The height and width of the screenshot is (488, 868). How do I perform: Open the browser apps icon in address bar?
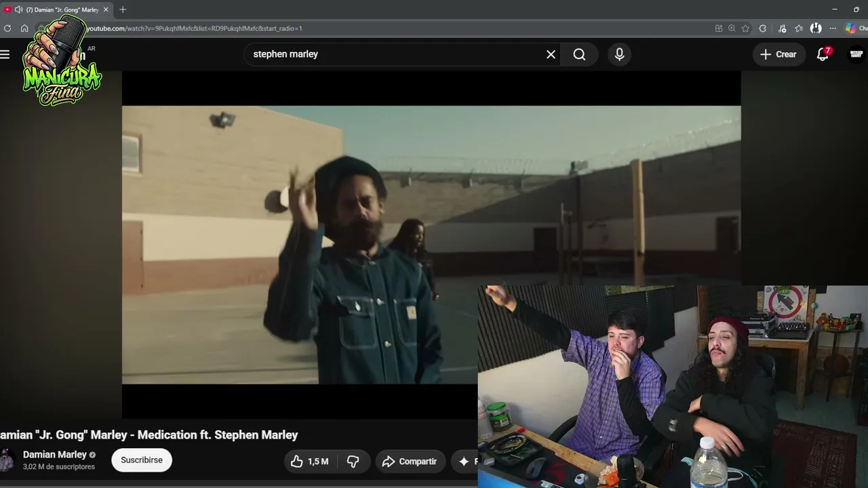point(719,28)
